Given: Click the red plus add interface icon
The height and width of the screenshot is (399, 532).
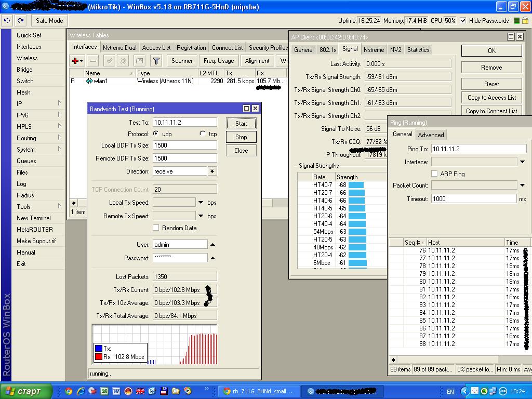Looking at the screenshot, I should [76, 61].
